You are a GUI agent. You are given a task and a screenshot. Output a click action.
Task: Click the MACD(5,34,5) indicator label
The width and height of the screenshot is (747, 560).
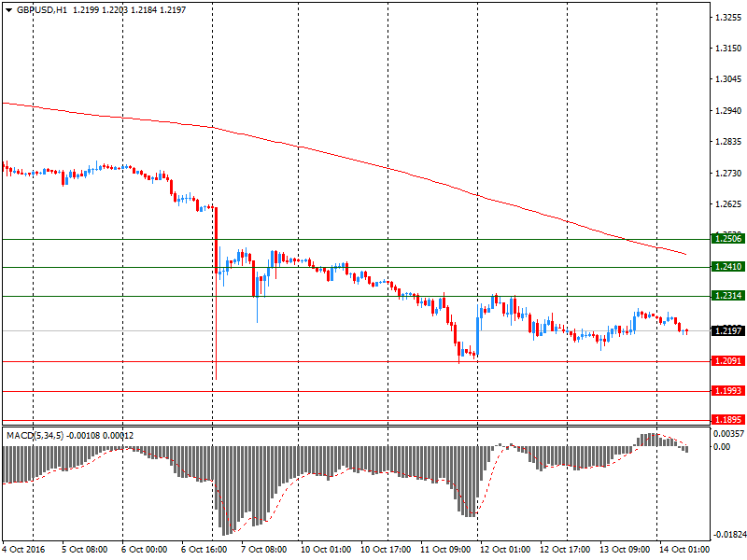point(35,436)
